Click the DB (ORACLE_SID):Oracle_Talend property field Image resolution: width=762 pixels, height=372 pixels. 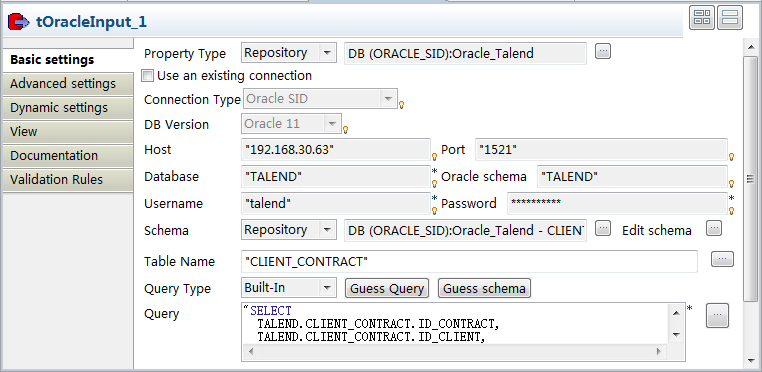pyautogui.click(x=465, y=53)
